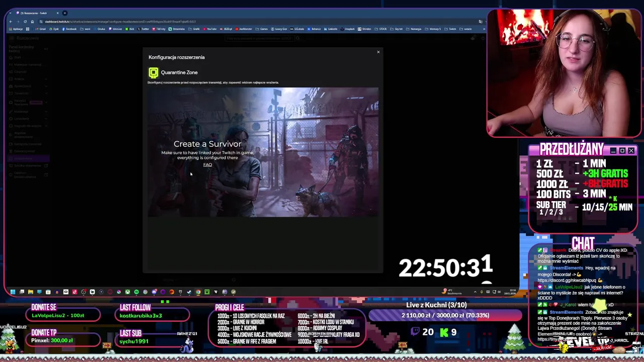Image resolution: width=644 pixels, height=362 pixels.
Task: Open the TikFinity bookmark
Action: (x=159, y=29)
